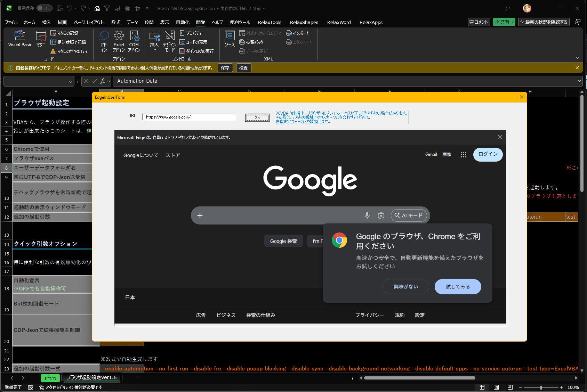Open the Undo dropdown arrow
The image size is (587, 392).
click(x=76, y=8)
